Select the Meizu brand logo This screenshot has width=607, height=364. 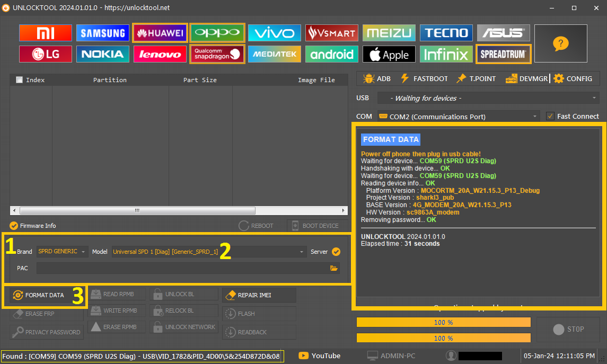point(389,33)
